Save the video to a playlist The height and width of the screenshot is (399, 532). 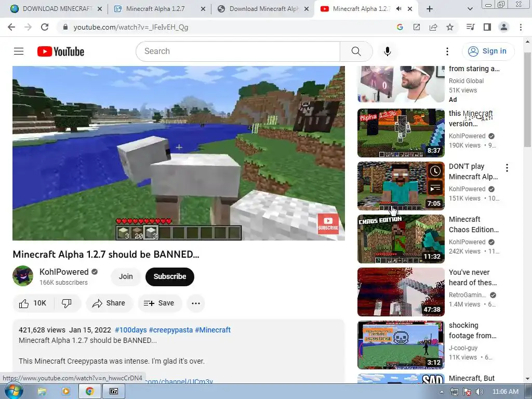[x=159, y=303]
